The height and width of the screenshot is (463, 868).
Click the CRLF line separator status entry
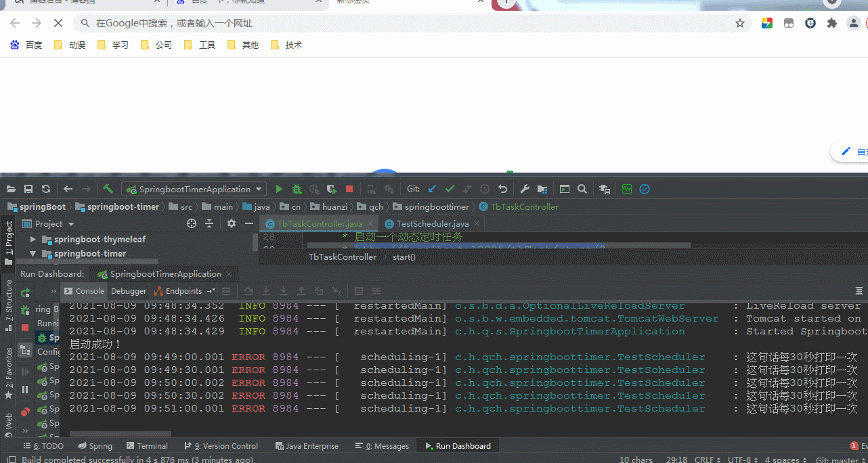point(708,460)
